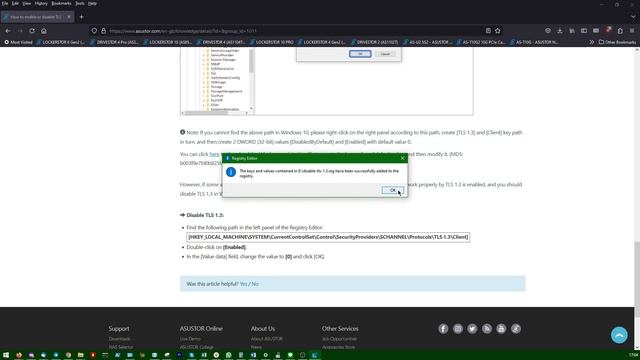Show more bookmarks via the overflow chevron

(591, 42)
